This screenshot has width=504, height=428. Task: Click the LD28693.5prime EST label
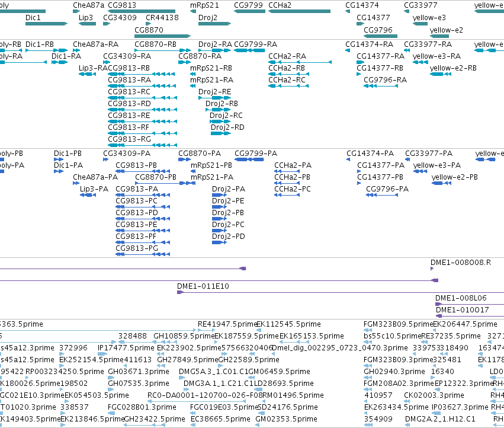tap(284, 384)
